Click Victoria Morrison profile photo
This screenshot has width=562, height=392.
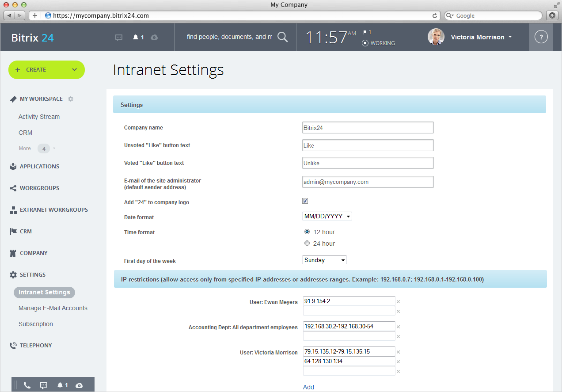point(436,37)
